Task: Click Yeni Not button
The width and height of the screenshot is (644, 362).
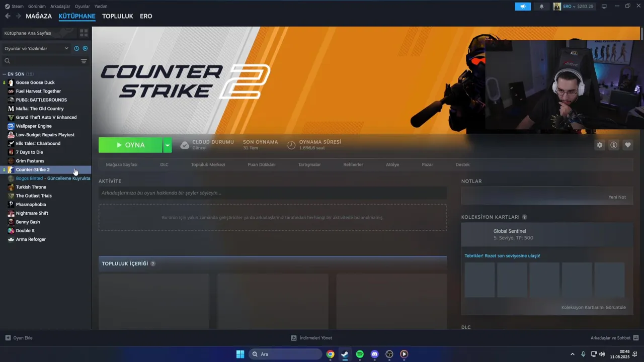Action: tap(617, 197)
